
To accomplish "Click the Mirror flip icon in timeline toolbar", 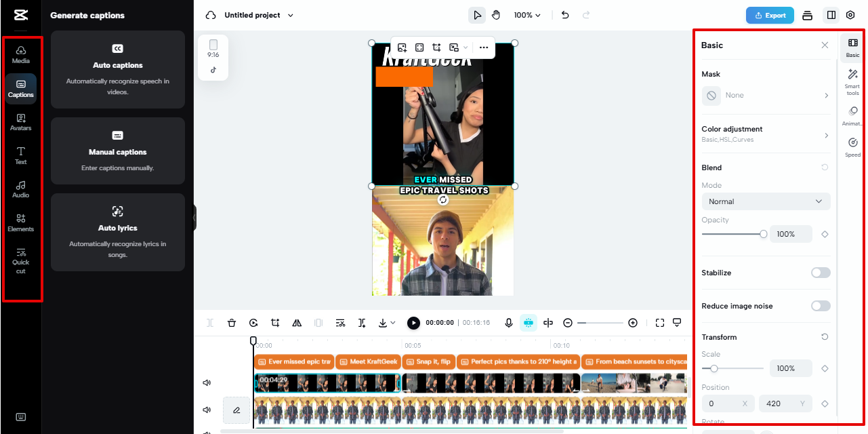I will pyautogui.click(x=296, y=323).
